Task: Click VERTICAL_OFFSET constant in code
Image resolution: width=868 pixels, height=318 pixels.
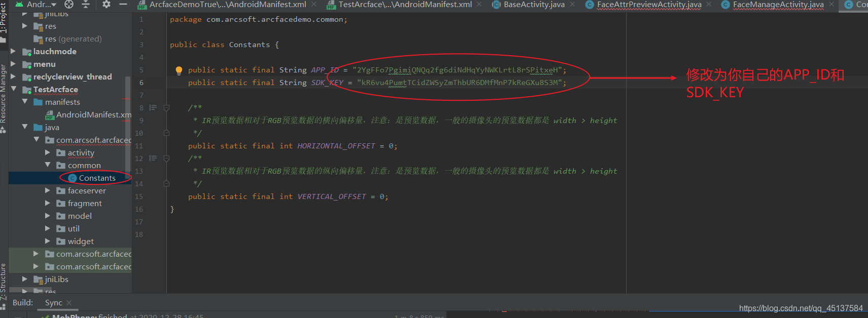Action: (x=332, y=196)
